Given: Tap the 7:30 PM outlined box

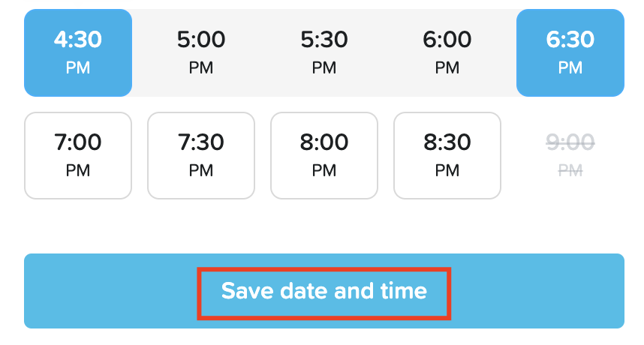Looking at the screenshot, I should pos(201,155).
